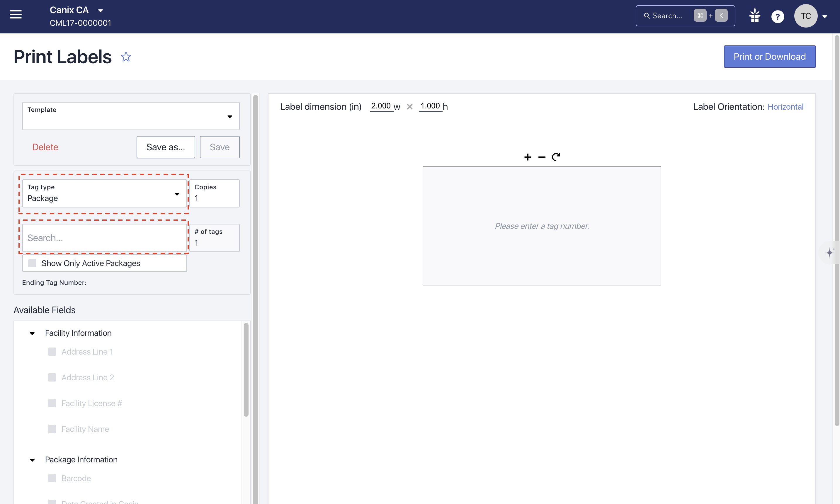840x504 pixels.
Task: Open the help question mark icon
Action: coord(778,16)
